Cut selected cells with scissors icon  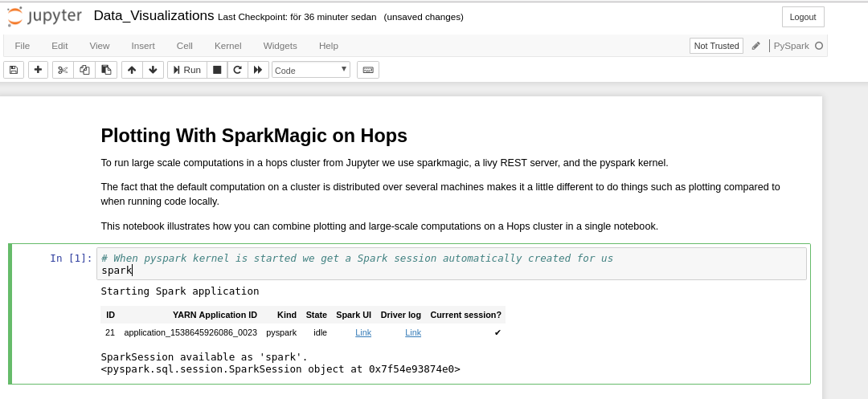[x=63, y=70]
